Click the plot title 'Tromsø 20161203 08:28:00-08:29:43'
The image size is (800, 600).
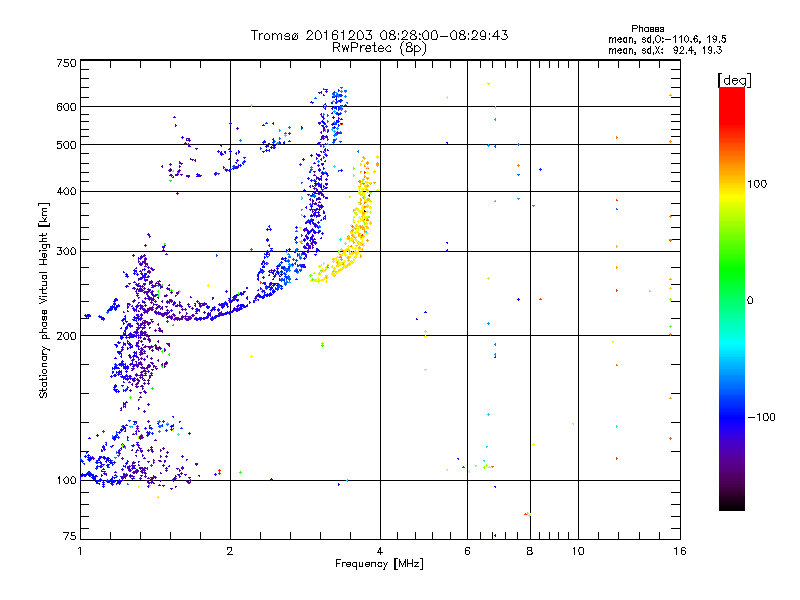(379, 35)
